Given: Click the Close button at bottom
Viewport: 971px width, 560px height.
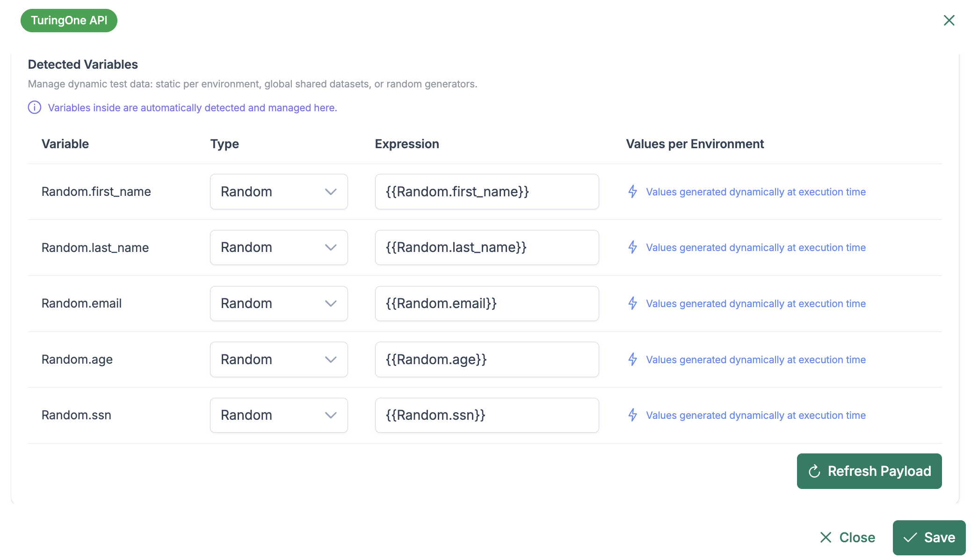Looking at the screenshot, I should coord(848,538).
